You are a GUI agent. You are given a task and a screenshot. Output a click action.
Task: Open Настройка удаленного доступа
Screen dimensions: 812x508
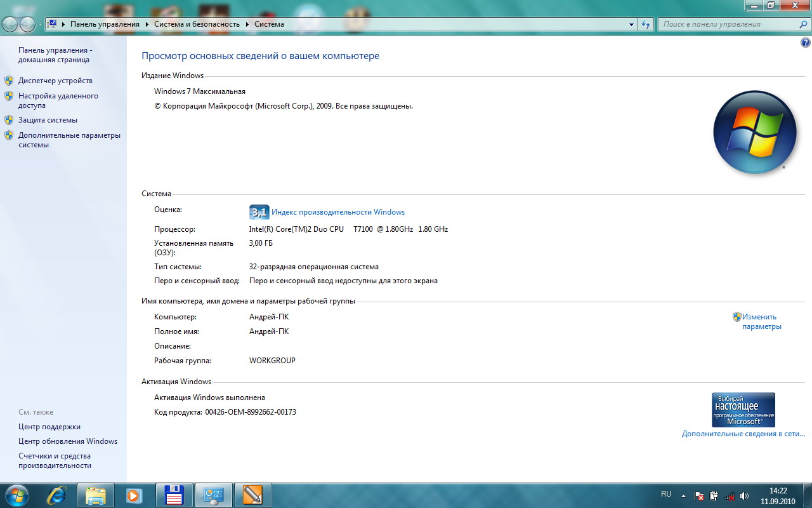(58, 100)
